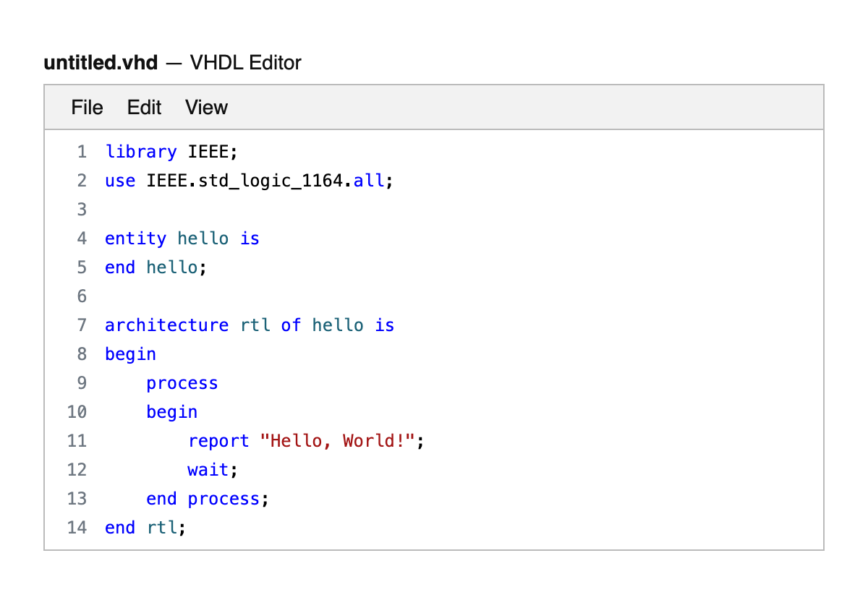The image size is (868, 600).
Task: Open the File menu
Action: click(x=87, y=107)
